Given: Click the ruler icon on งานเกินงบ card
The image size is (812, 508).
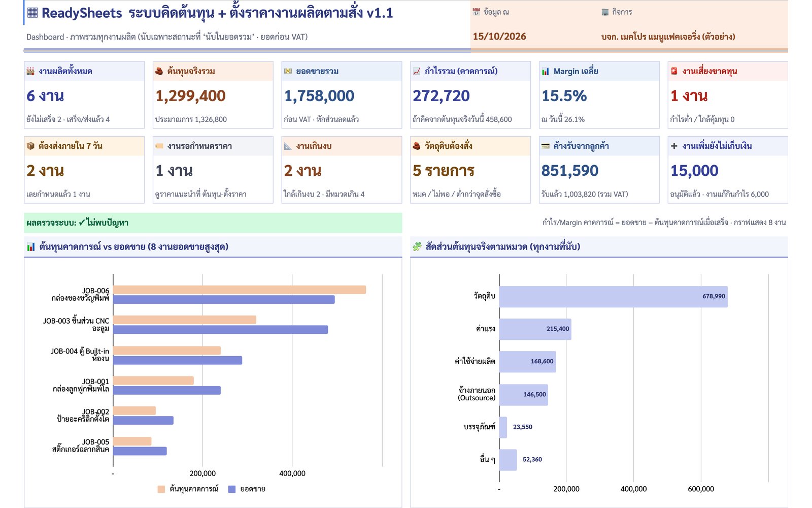Looking at the screenshot, I should (288, 146).
